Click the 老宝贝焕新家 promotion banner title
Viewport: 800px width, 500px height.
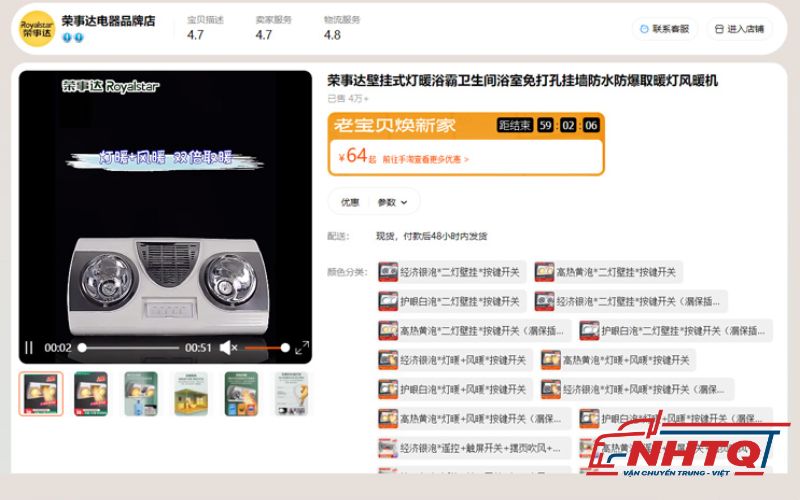tap(394, 125)
